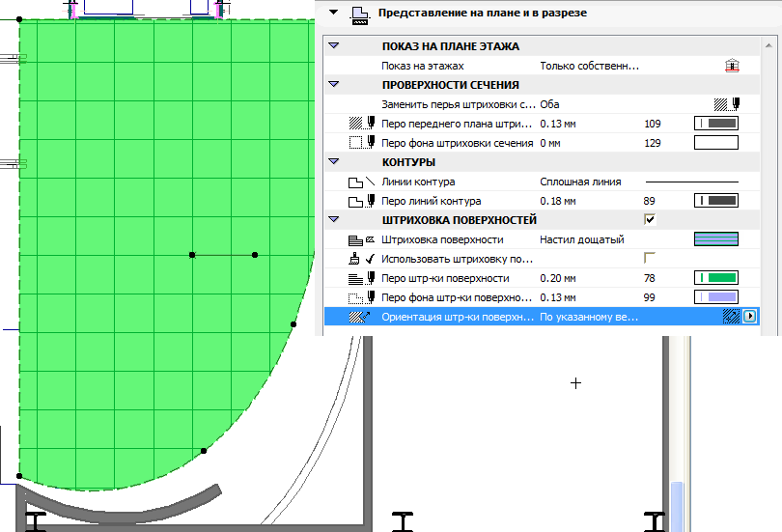Click the cut fill foreground pen icon
Viewport: 782px width, 532px height.
tap(362, 124)
